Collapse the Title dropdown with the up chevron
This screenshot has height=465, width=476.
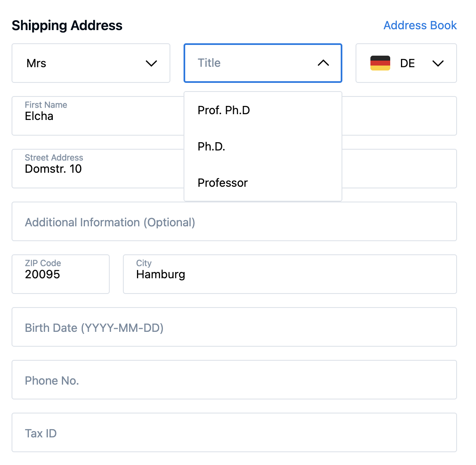pyautogui.click(x=323, y=63)
